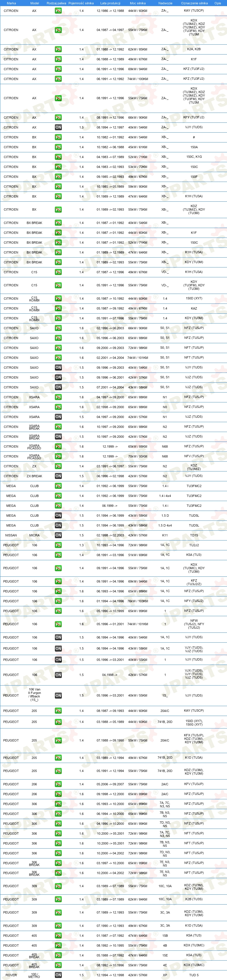This screenshot has width=227, height=980.
Task: Click diesel ON icon in Nissan Micra row
Action: [58, 535]
